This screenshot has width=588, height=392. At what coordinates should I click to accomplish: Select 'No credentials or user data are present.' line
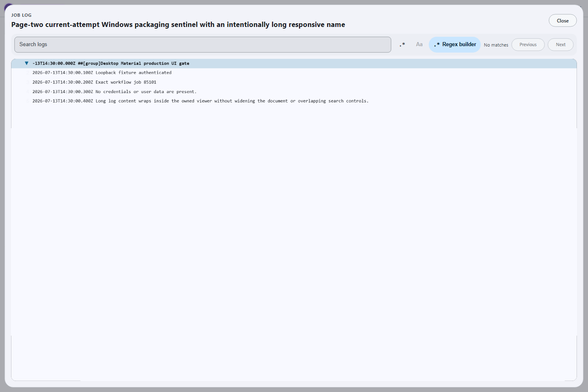coord(294,91)
